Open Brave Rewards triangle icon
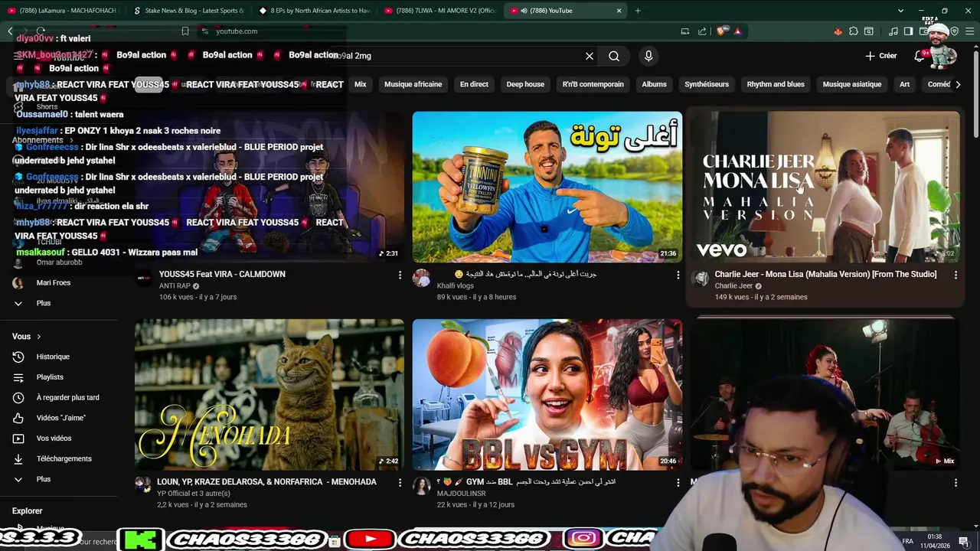The height and width of the screenshot is (551, 980). pos(737,31)
